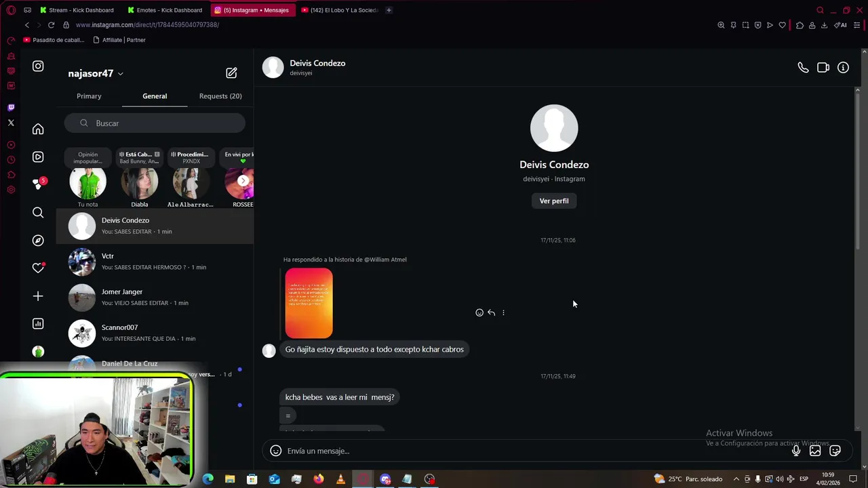Open easy setup sliders icon

pos(857,25)
